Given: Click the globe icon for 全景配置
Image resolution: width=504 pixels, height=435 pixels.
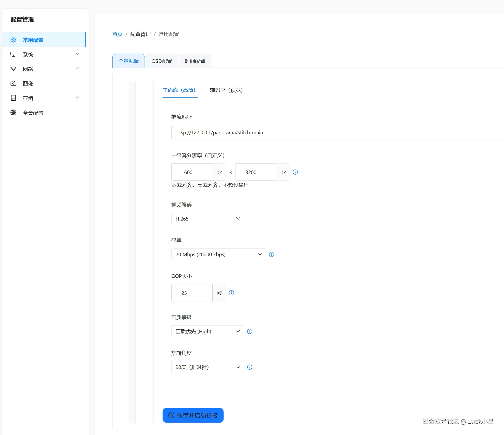Looking at the screenshot, I should coord(13,113).
